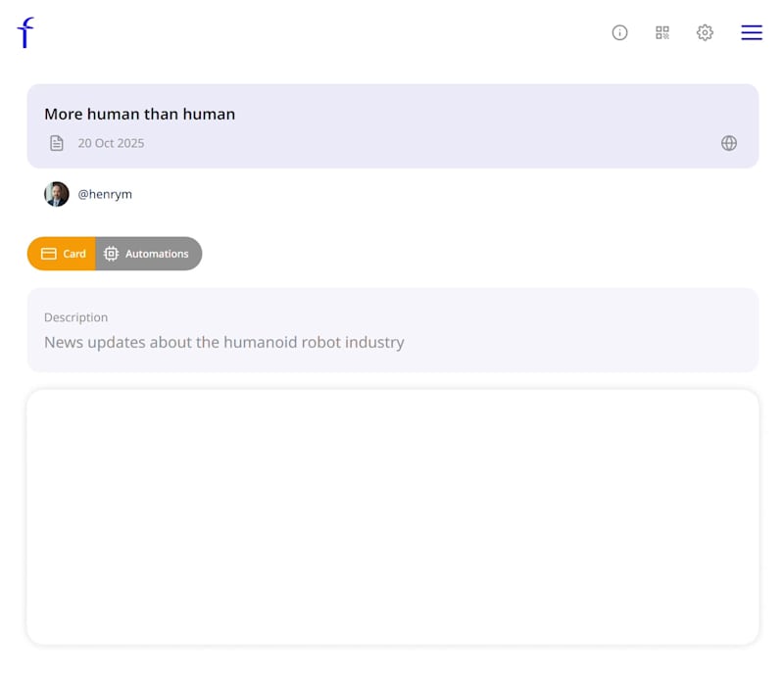Image resolution: width=784 pixels, height=673 pixels.
Task: Click the card icon in Card tab
Action: (49, 254)
